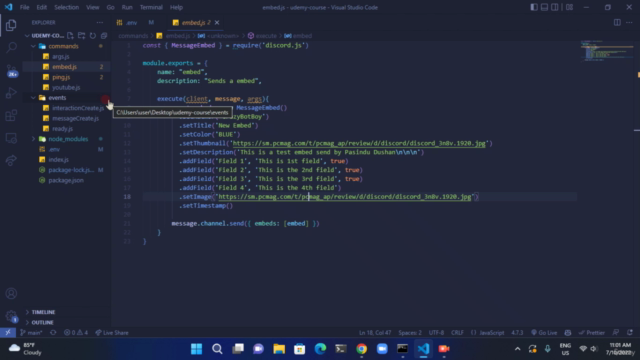
Task: Open explorer more actions ellipsis
Action: coord(100,22)
